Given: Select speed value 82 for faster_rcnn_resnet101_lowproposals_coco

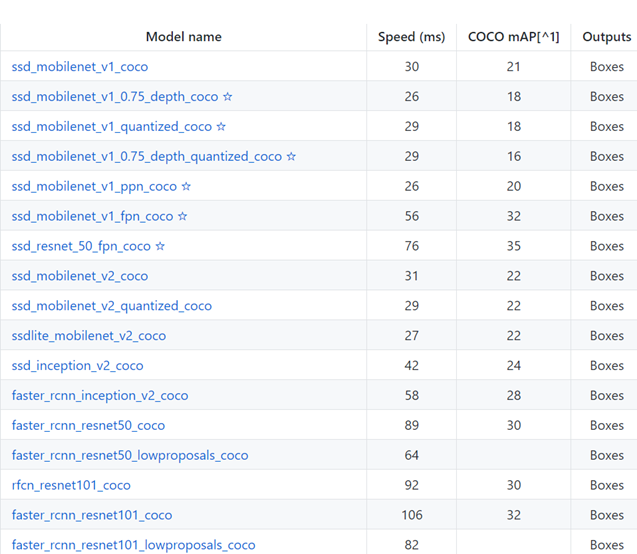Looking at the screenshot, I should coord(412,545).
